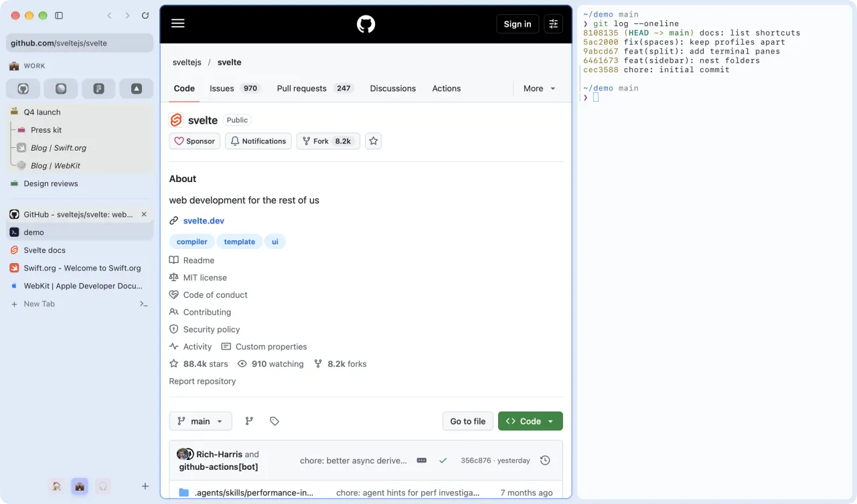Select the Pull requests tab
The height and width of the screenshot is (504, 857).
(x=315, y=88)
